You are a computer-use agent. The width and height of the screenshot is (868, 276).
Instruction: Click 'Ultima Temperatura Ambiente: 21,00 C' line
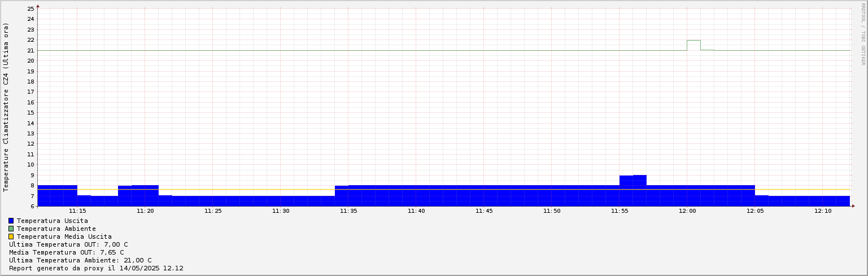pyautogui.click(x=80, y=260)
